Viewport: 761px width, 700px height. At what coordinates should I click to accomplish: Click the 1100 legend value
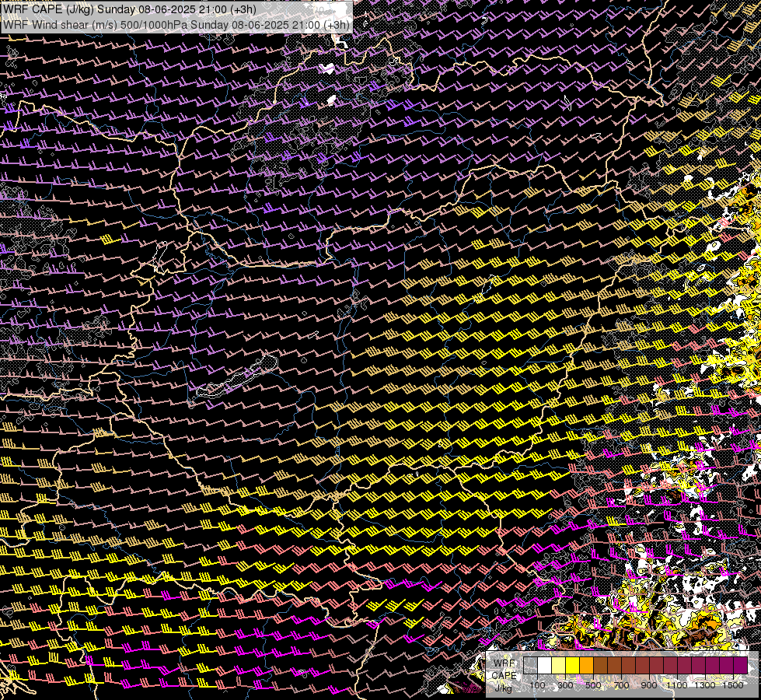[676, 685]
